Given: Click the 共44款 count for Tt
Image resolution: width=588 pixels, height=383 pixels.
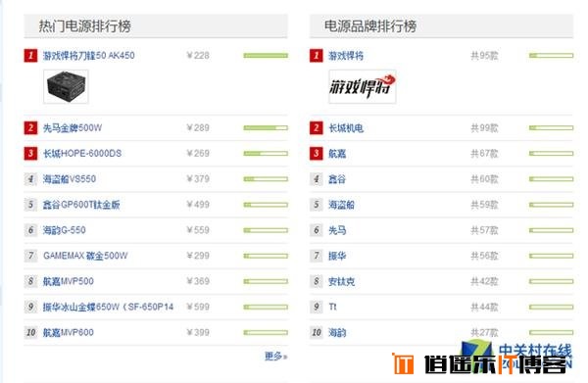Looking at the screenshot, I should pos(484,307).
